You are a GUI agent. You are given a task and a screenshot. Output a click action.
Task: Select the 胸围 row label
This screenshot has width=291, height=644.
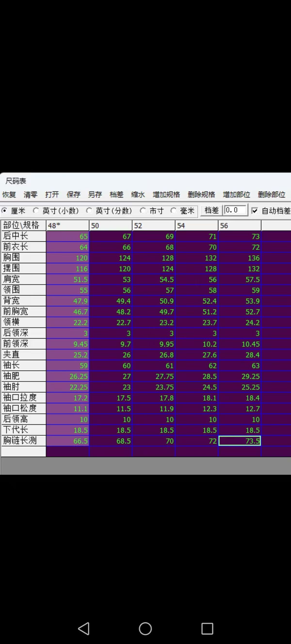[24, 258]
